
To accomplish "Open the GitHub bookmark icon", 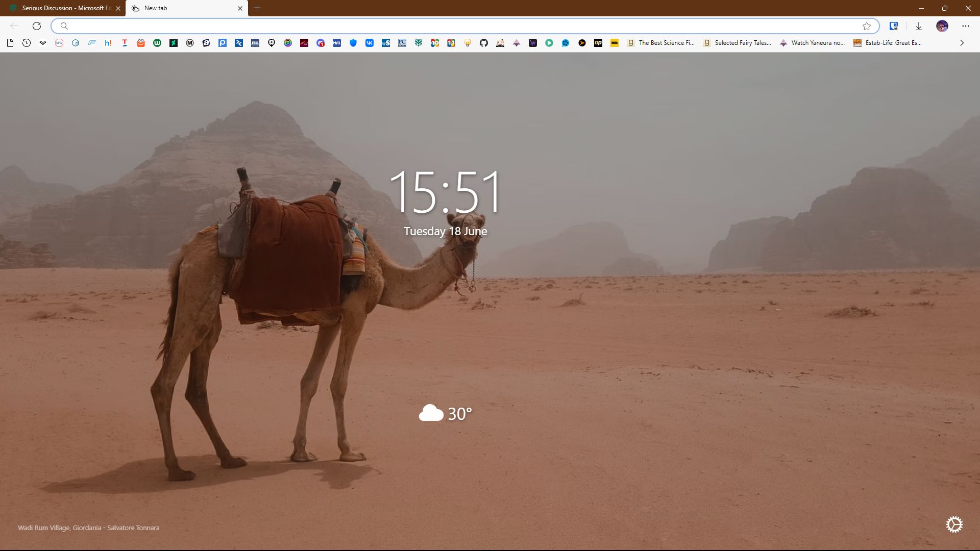I will click(x=484, y=43).
